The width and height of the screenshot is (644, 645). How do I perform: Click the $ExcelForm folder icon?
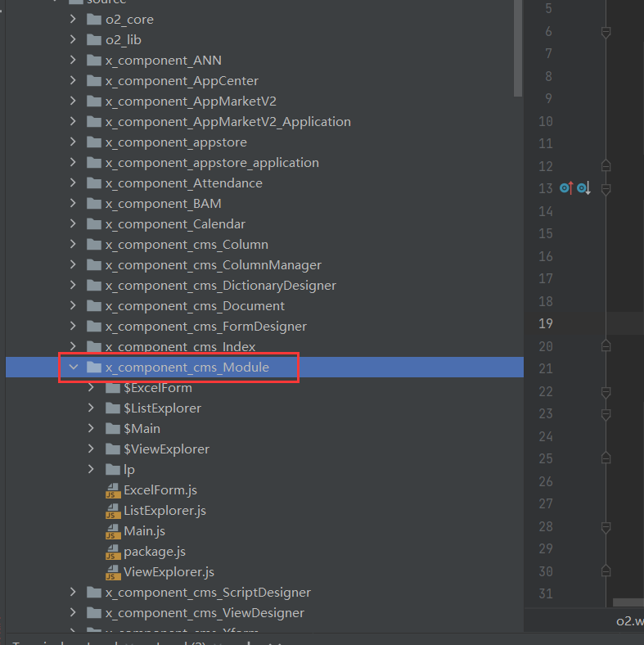113,387
